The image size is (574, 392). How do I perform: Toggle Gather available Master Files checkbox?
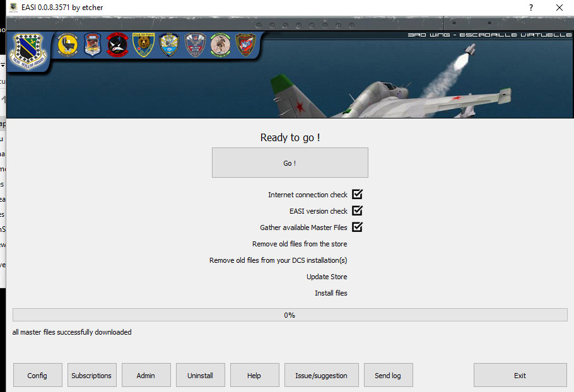[x=358, y=228]
